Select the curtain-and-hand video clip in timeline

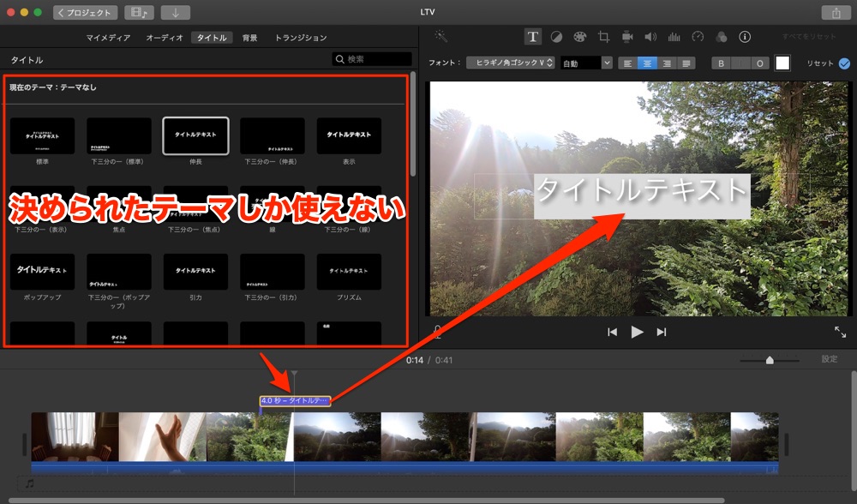162,437
